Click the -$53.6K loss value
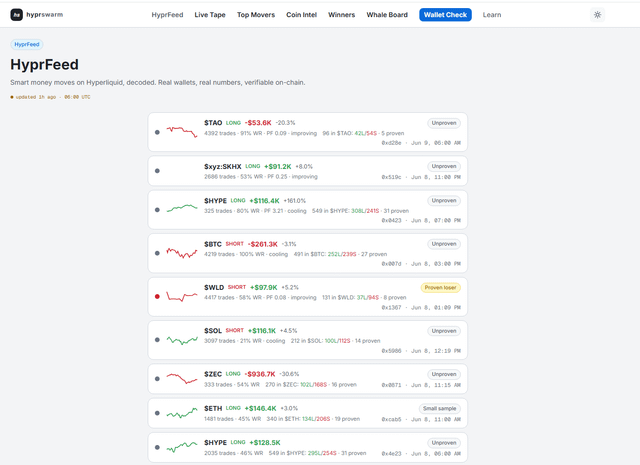The width and height of the screenshot is (640, 465). (x=258, y=123)
